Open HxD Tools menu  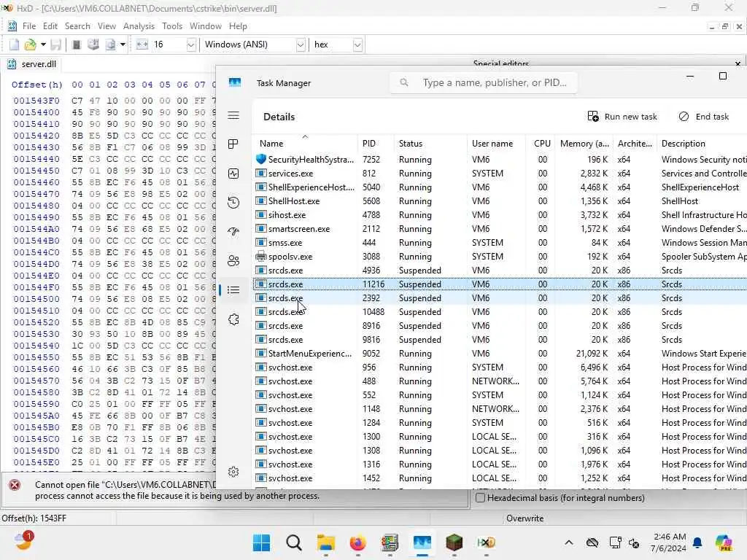pos(172,26)
